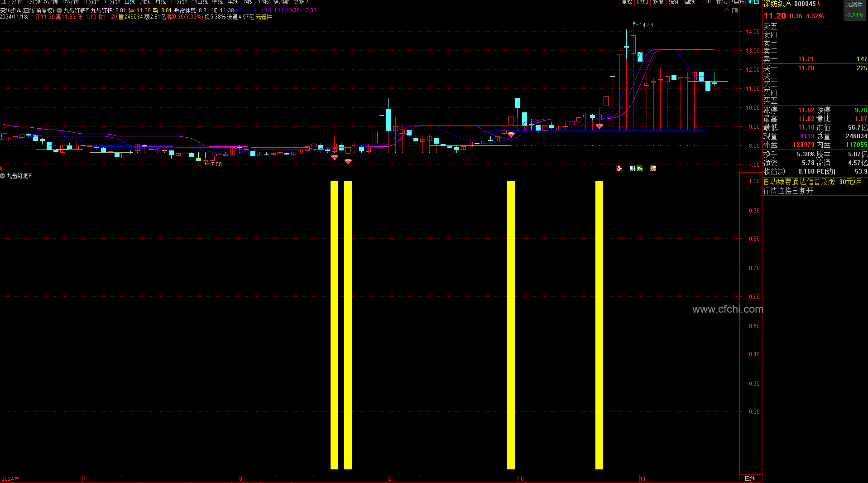Click the last price 11.20 in the quote header
This screenshot has height=483, width=868.
(775, 16)
